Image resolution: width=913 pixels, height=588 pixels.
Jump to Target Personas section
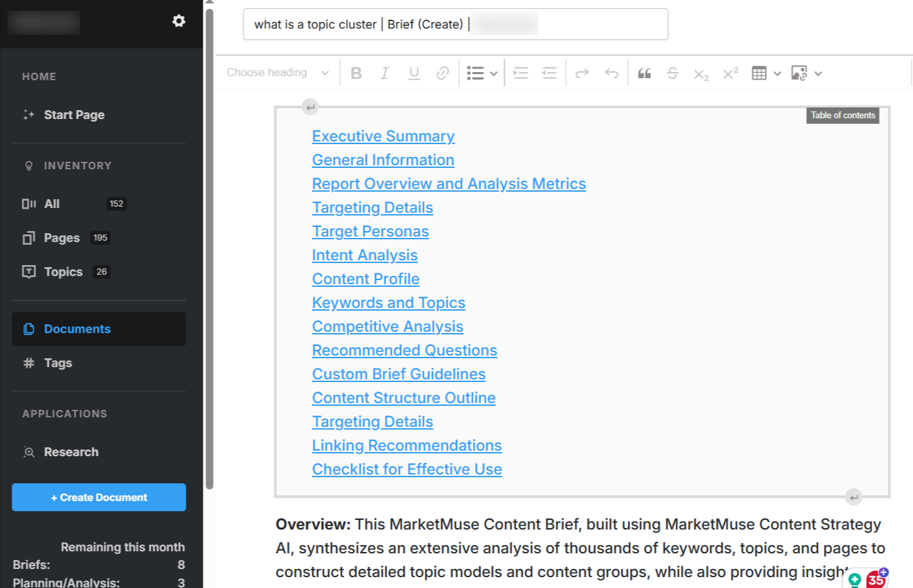click(x=370, y=232)
